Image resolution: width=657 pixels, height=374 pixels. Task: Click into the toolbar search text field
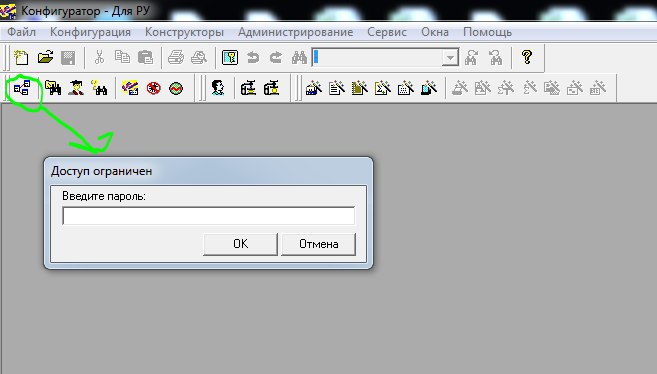pyautogui.click(x=377, y=57)
